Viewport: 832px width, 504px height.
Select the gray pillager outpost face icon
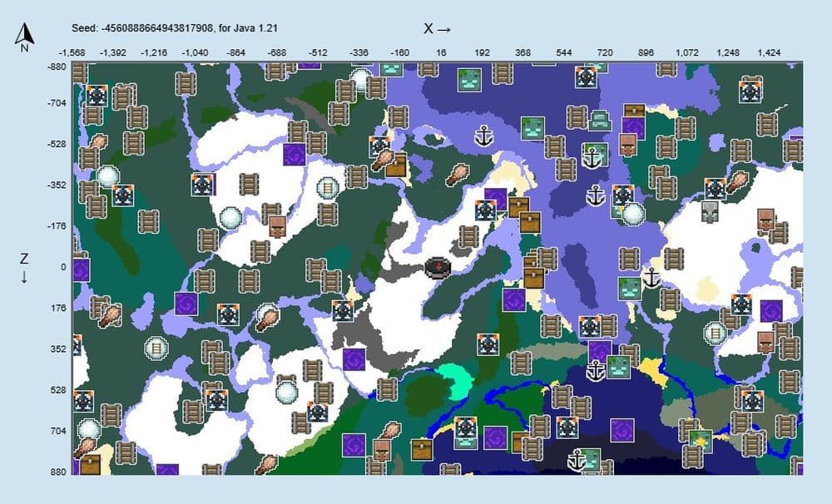click(708, 211)
